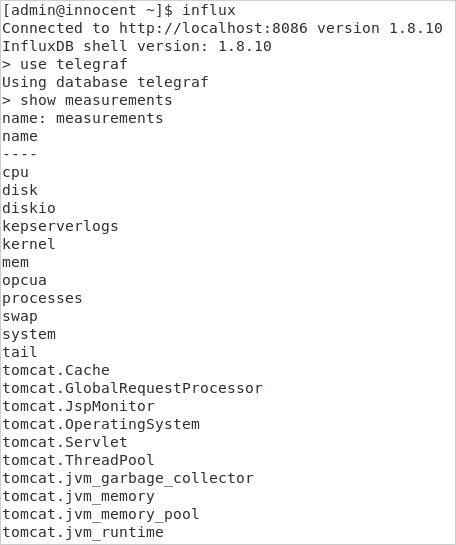
Task: Click the 'influx' command text
Action: click(x=209, y=10)
